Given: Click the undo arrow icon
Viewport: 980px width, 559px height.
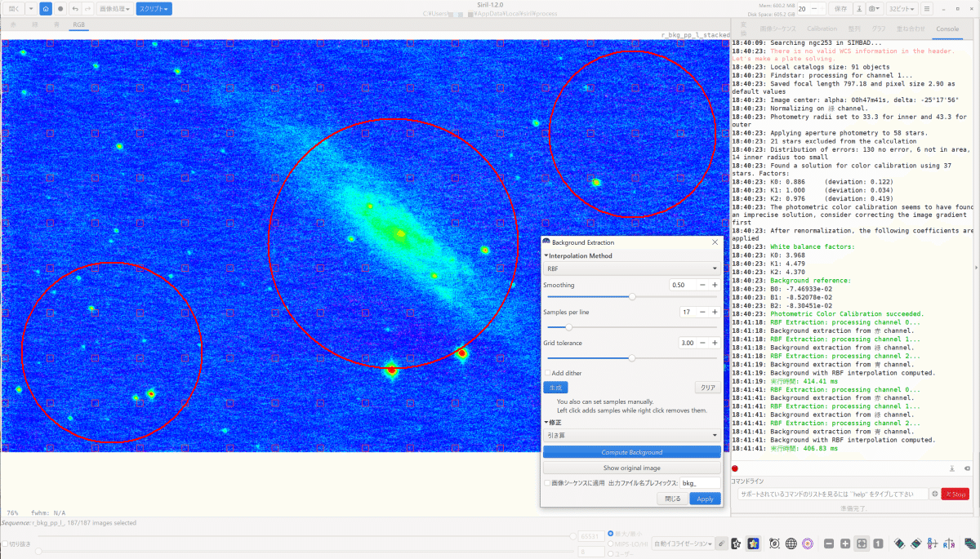Looking at the screenshot, I should point(75,8).
